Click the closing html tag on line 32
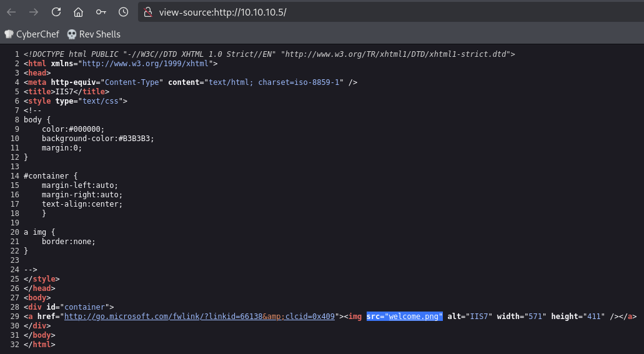 (x=39, y=345)
